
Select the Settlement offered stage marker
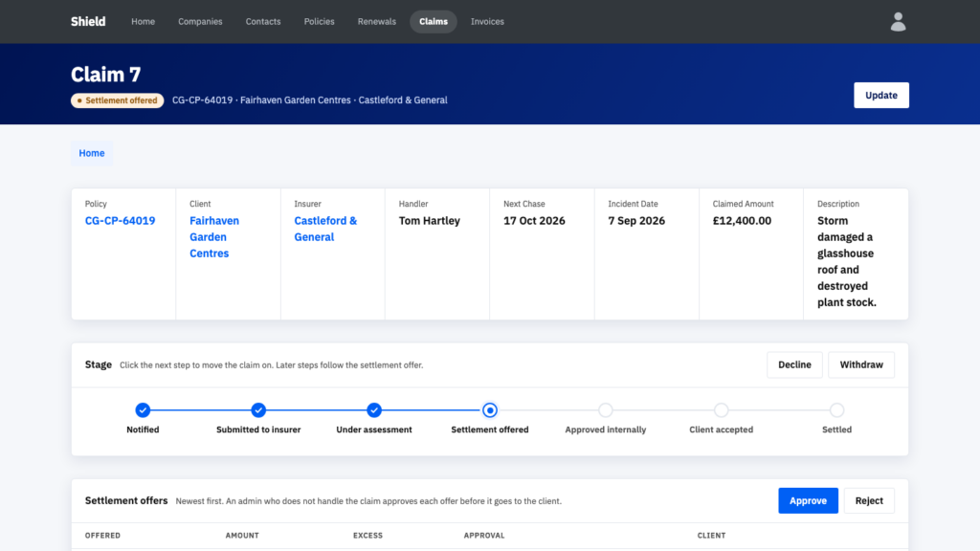click(490, 410)
